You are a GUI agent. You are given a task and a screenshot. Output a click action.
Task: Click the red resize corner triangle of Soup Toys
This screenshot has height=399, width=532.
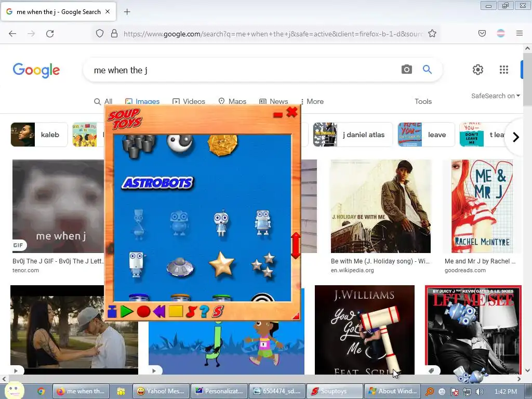coord(296,316)
